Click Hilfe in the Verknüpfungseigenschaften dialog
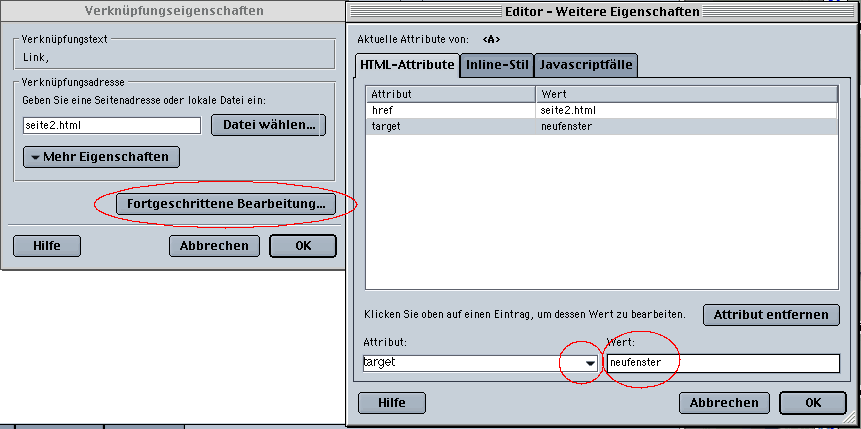The width and height of the screenshot is (861, 429). (46, 246)
